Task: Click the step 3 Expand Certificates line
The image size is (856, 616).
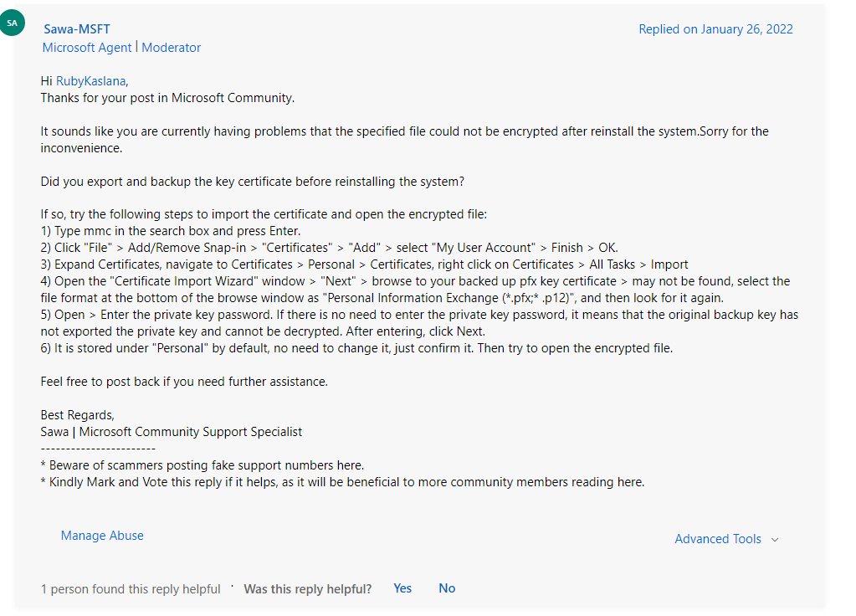Action: click(x=364, y=264)
